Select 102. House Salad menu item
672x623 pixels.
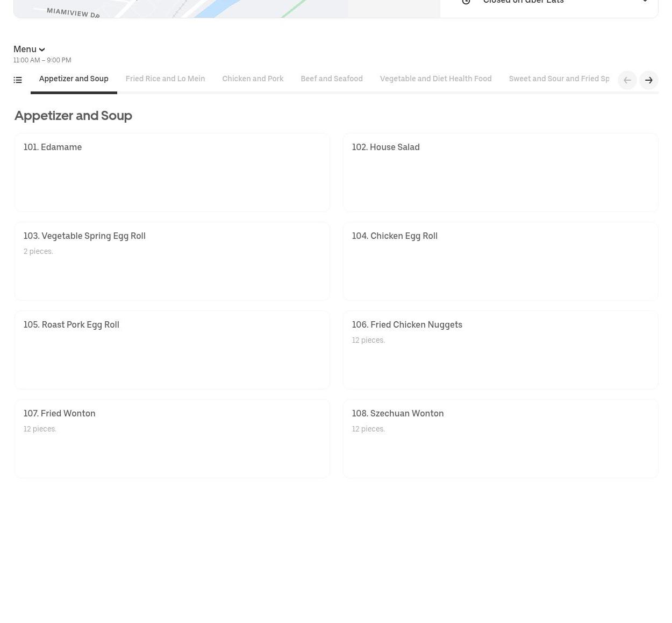point(500,172)
